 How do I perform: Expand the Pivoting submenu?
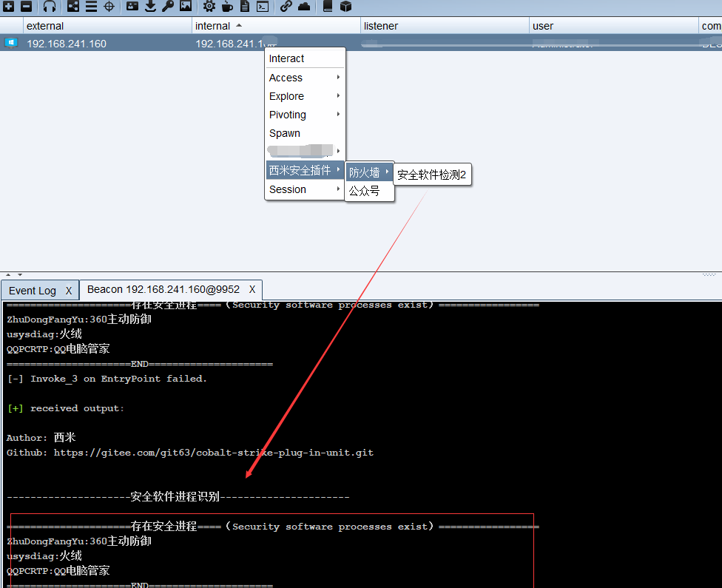point(305,115)
